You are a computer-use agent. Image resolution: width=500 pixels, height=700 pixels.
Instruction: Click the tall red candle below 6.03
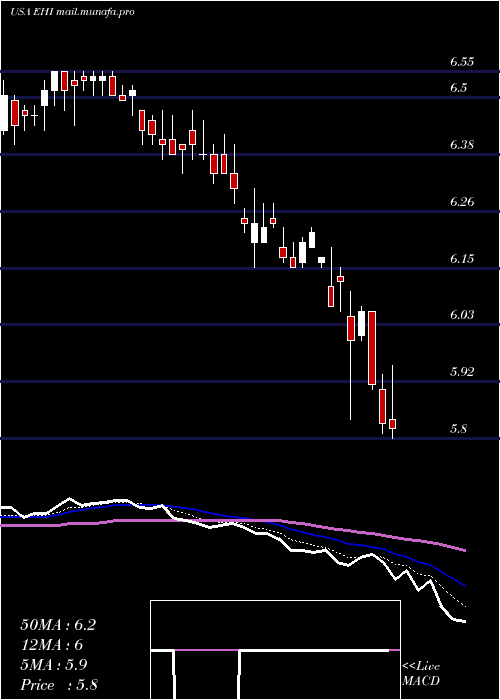(371, 348)
